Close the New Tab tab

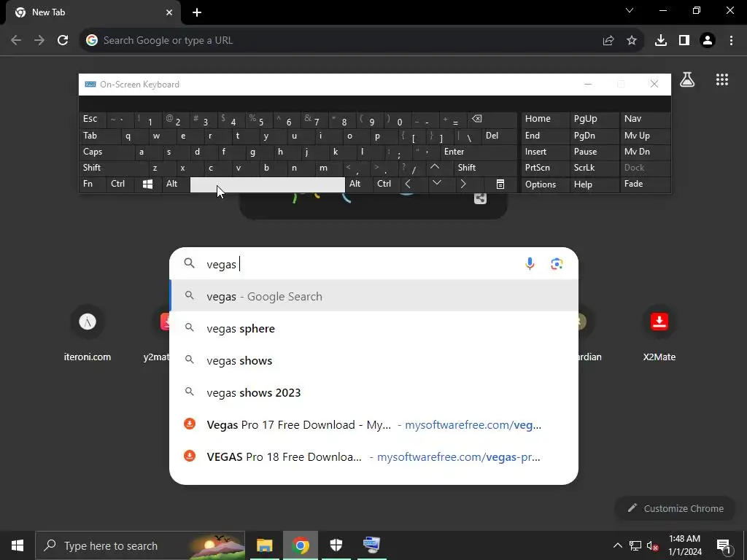coord(169,12)
